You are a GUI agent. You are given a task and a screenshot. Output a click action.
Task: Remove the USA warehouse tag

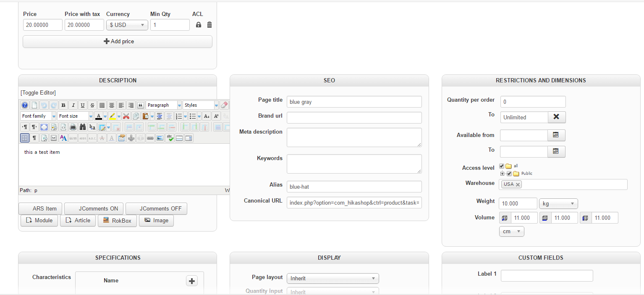pos(518,184)
